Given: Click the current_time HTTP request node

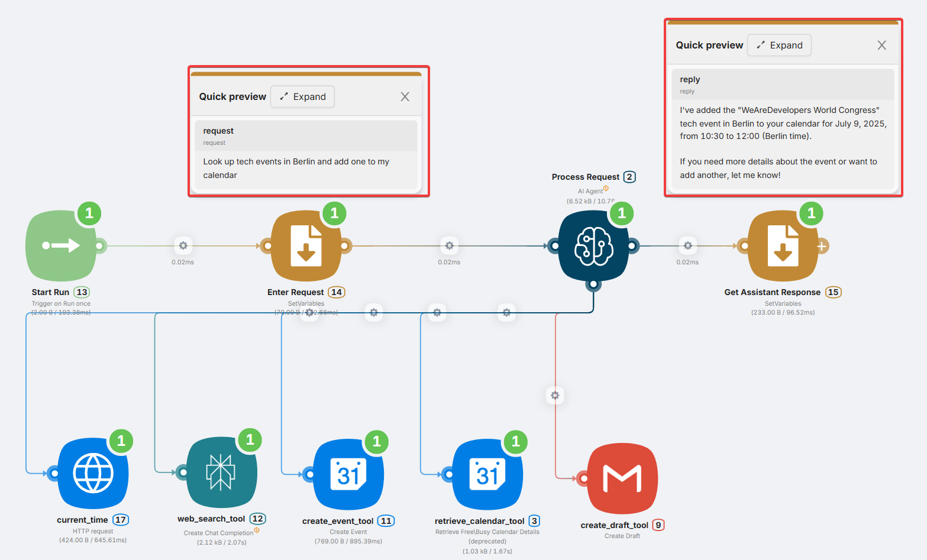Looking at the screenshot, I should [93, 473].
